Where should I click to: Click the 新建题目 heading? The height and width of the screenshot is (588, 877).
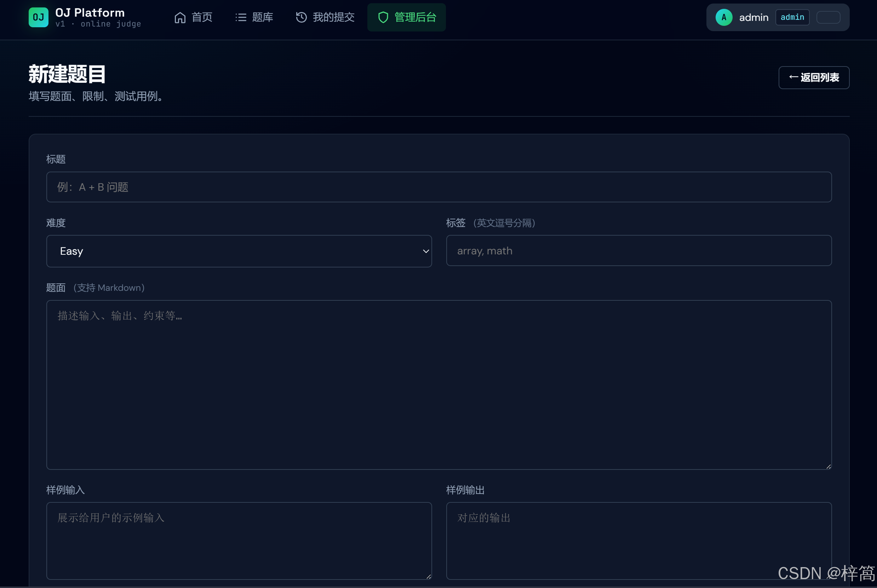pyautogui.click(x=67, y=74)
